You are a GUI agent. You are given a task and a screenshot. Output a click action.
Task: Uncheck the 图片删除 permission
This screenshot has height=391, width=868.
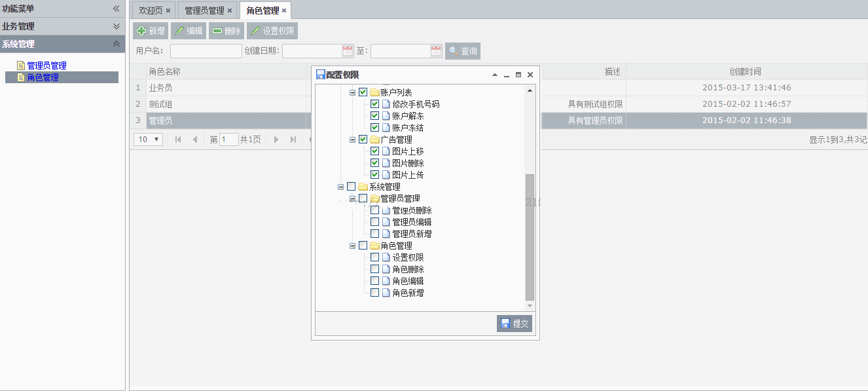pos(374,163)
